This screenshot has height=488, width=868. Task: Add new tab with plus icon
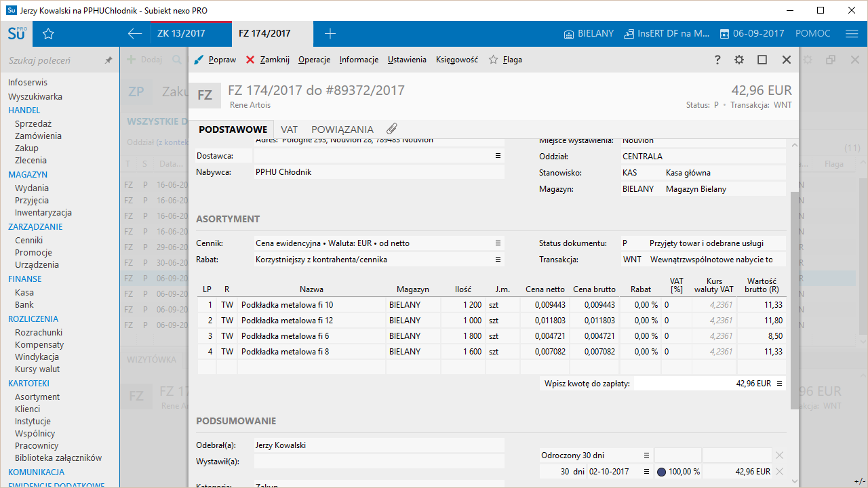tap(330, 34)
